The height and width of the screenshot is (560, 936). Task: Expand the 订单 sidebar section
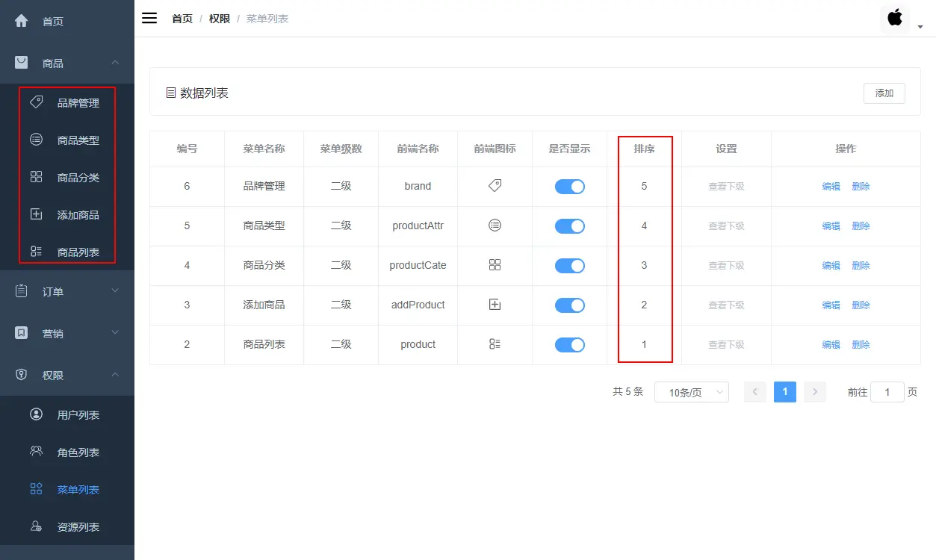coord(115,291)
